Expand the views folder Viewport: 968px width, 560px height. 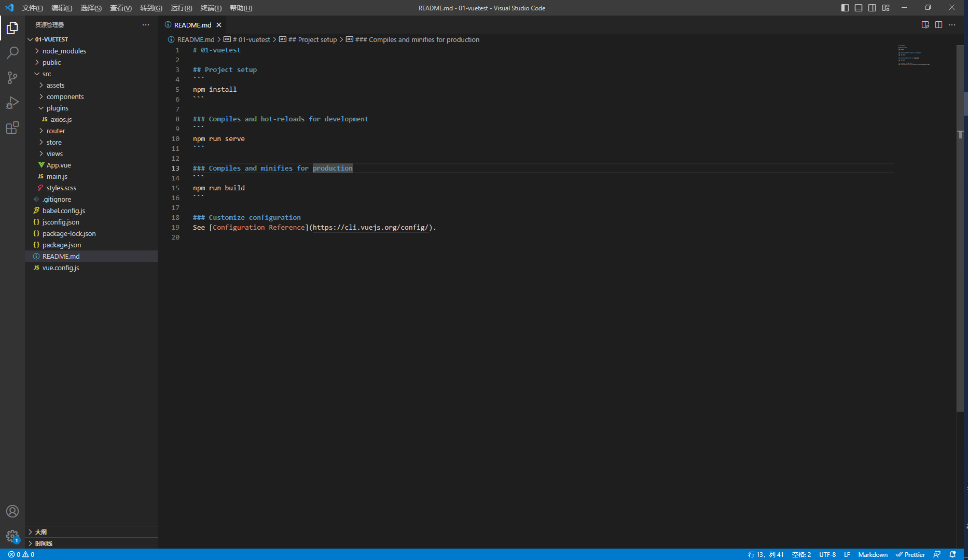pyautogui.click(x=91, y=153)
